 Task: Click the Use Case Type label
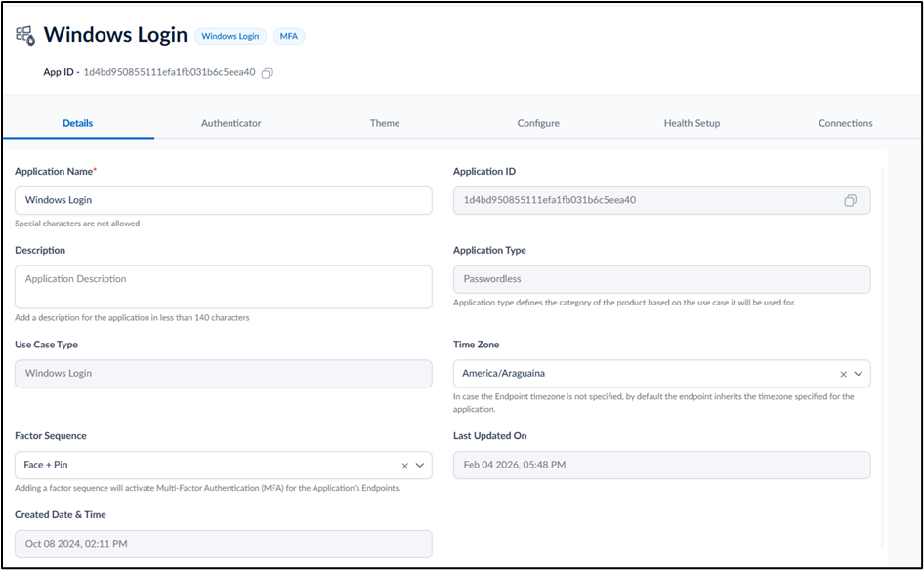coord(47,345)
